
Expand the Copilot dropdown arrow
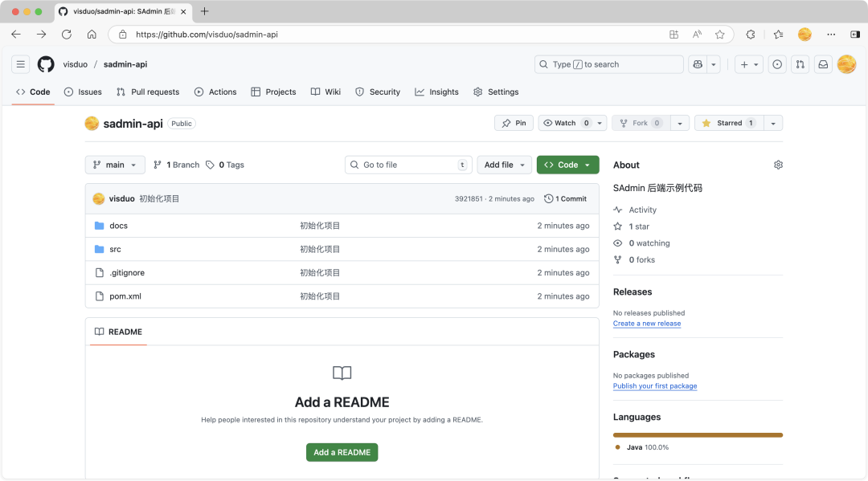pos(714,64)
